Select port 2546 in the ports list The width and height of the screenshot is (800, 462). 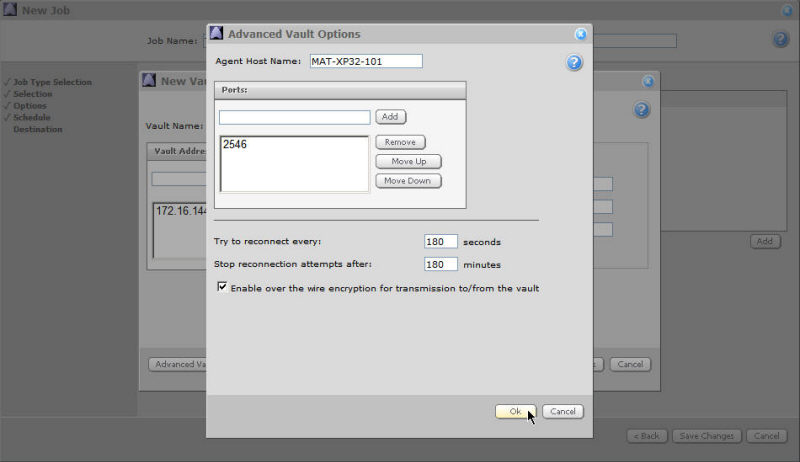click(236, 145)
